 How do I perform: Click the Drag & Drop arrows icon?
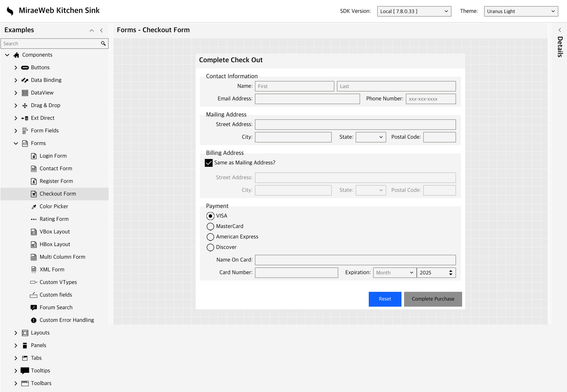tap(25, 106)
